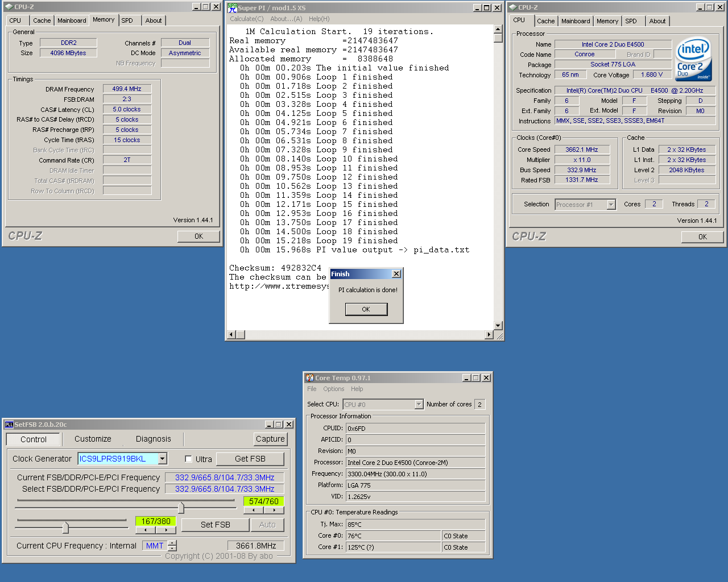The width and height of the screenshot is (728, 582).
Task: Click the Intel Core 2 Duo logo
Action: tap(693, 60)
